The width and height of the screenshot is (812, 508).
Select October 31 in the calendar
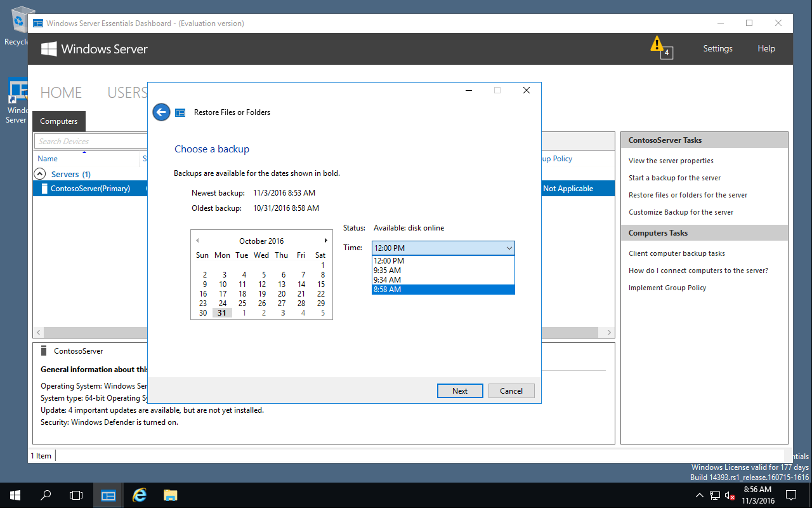tap(222, 313)
